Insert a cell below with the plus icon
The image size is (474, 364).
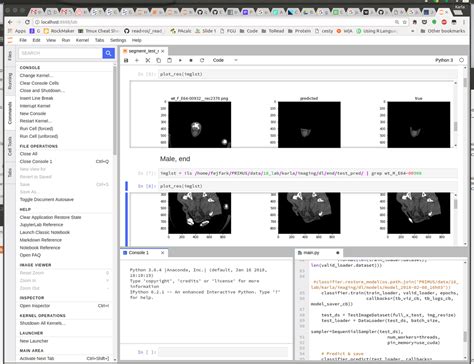point(137,60)
